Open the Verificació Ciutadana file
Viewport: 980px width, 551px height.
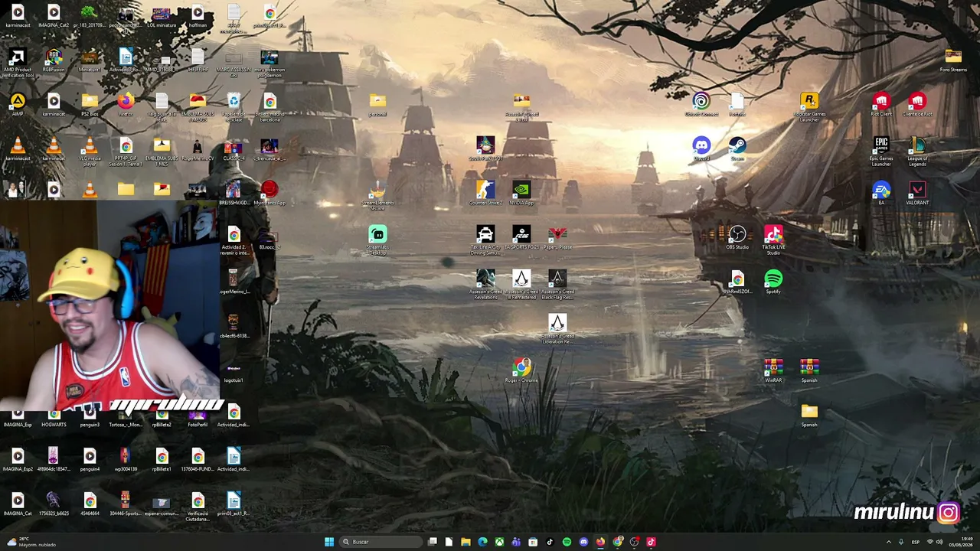198,507
